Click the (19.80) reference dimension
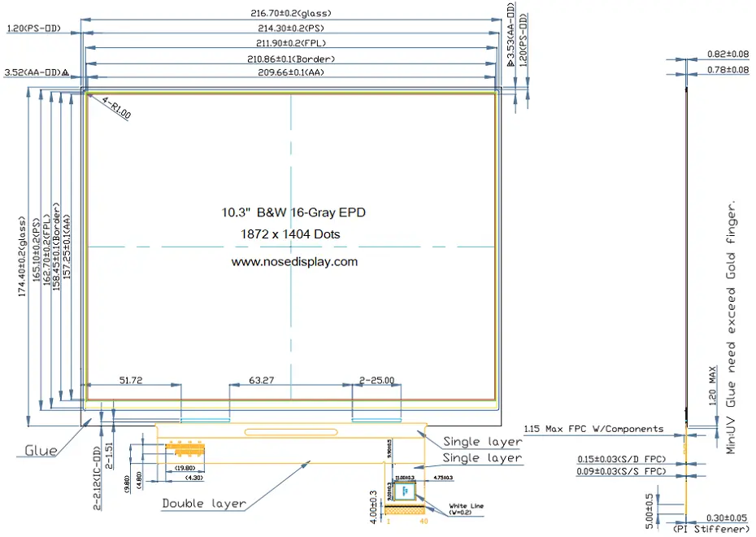The height and width of the screenshot is (537, 756). click(185, 468)
